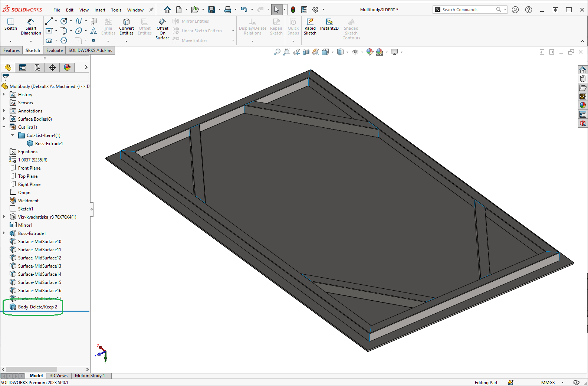Click the Zoom to Fit icon
The height and width of the screenshot is (386, 588).
pyautogui.click(x=277, y=52)
